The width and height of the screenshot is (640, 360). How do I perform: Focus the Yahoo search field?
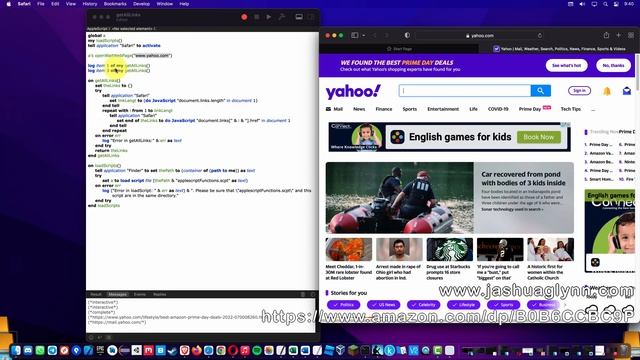464,91
